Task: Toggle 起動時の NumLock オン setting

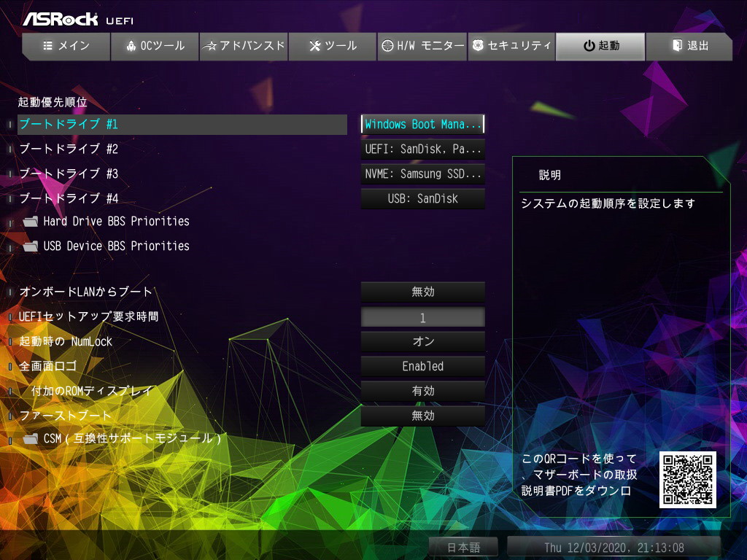Action: coord(422,341)
